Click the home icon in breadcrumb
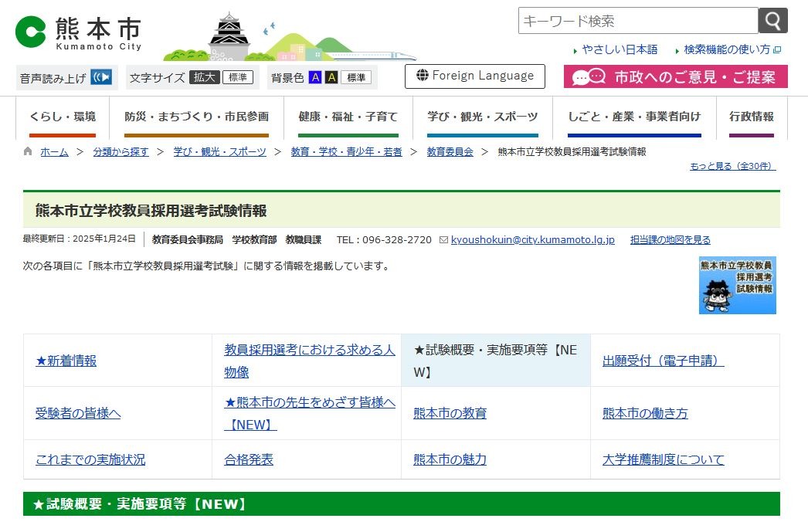 (28, 151)
